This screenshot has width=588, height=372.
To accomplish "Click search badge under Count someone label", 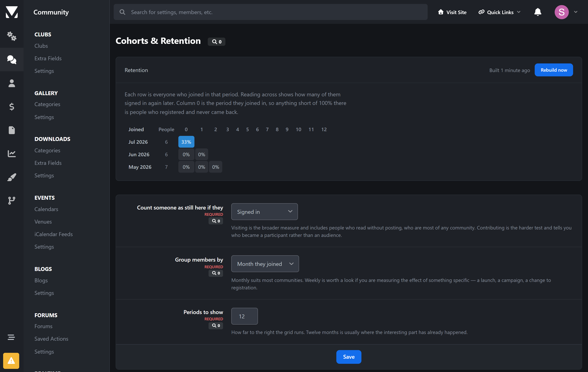I will coord(216,221).
